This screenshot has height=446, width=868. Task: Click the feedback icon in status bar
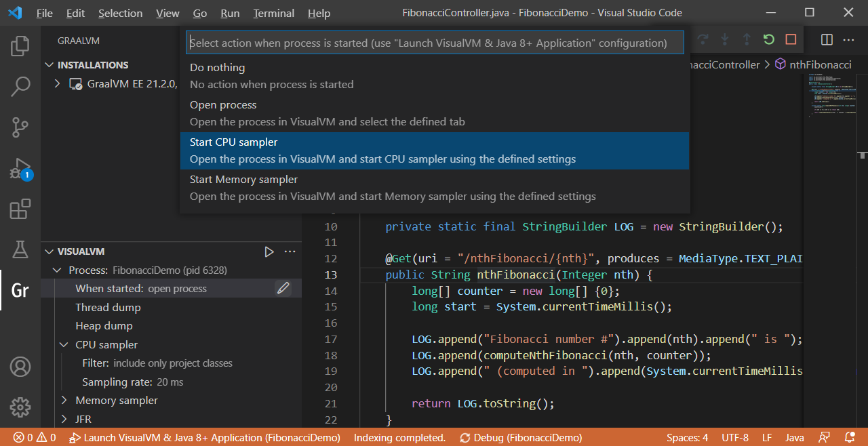(x=825, y=438)
